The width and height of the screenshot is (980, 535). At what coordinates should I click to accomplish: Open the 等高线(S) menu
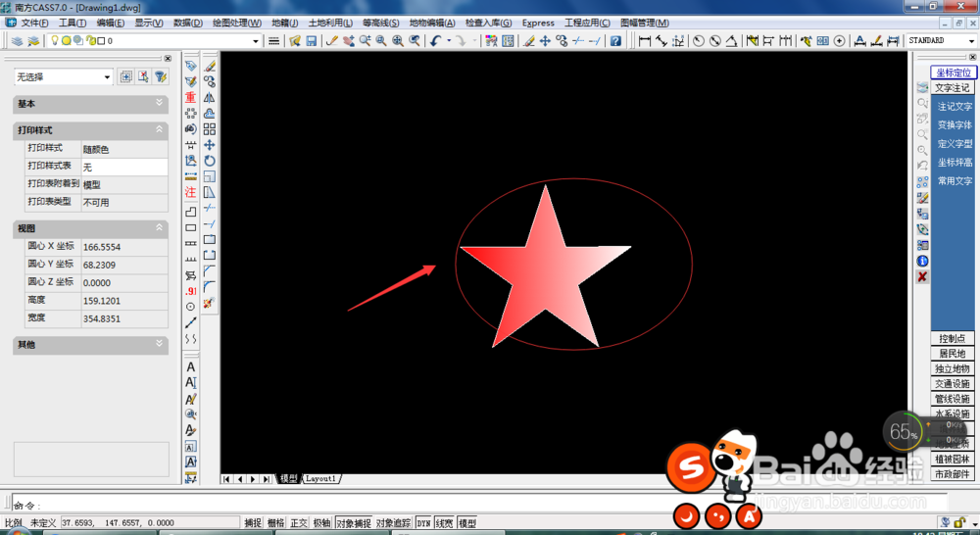[380, 24]
